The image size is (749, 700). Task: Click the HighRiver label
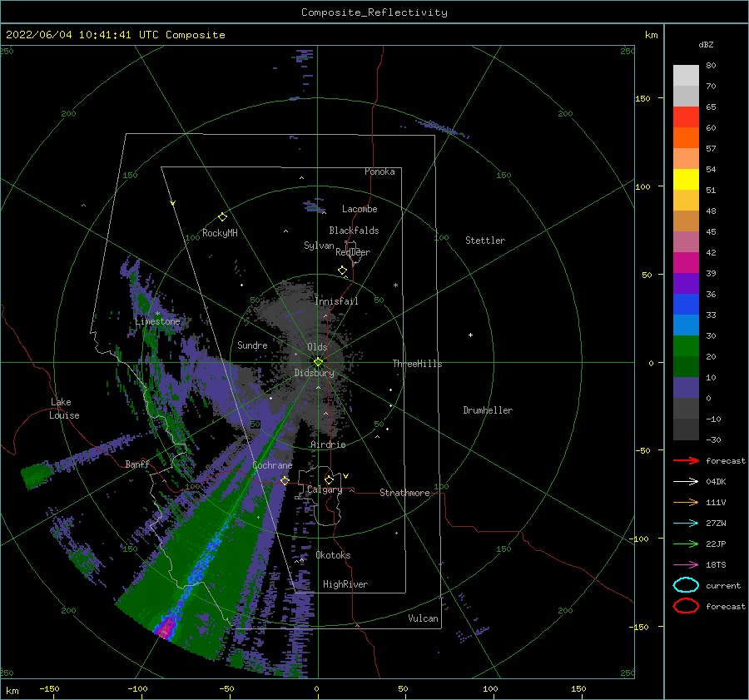click(x=345, y=584)
